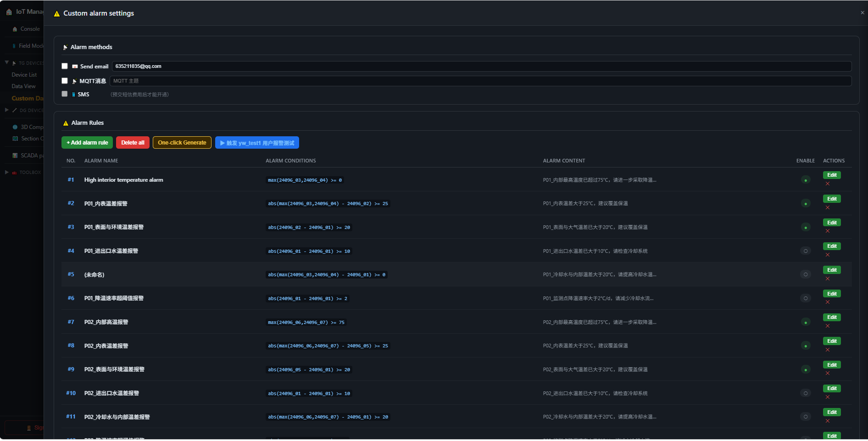The height and width of the screenshot is (441, 868).
Task: Toggle enable for rule #10
Action: 806,393
